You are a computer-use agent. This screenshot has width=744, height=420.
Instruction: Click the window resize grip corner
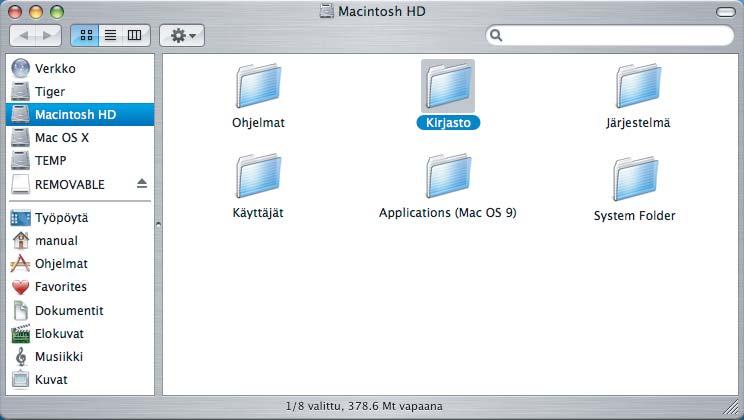[x=731, y=407]
